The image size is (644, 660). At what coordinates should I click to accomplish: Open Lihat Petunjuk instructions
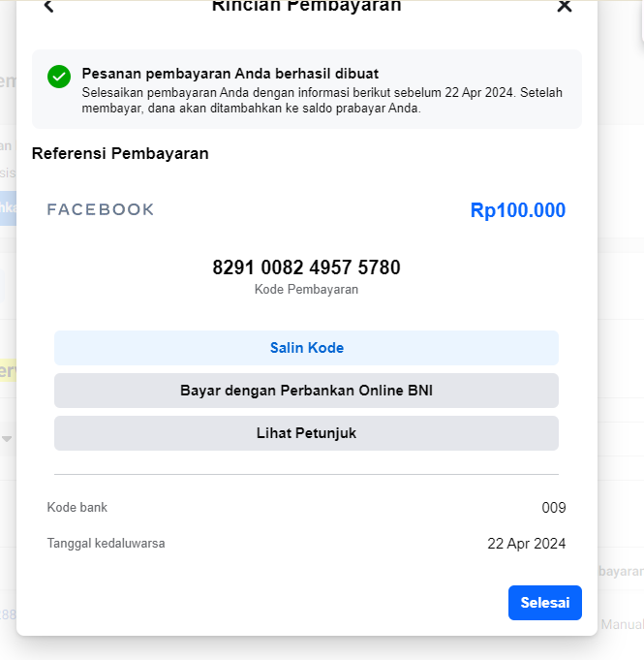point(306,433)
